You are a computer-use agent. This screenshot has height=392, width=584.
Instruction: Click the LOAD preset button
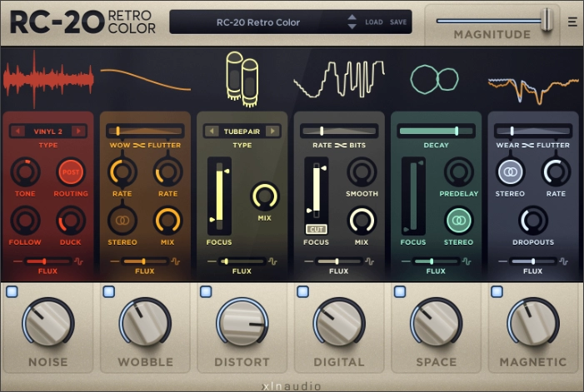point(374,22)
